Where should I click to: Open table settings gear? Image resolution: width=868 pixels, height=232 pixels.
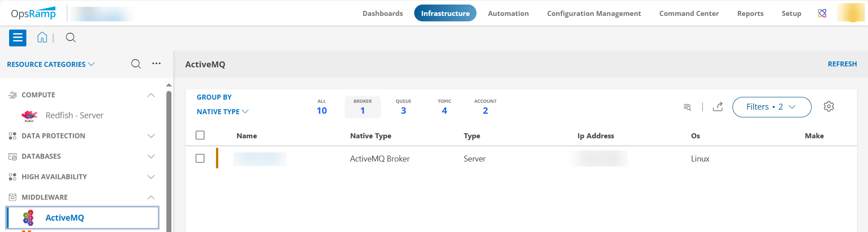tap(829, 106)
